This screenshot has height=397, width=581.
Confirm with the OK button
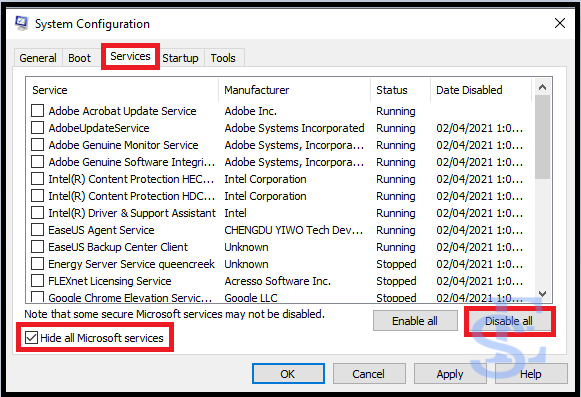click(x=288, y=374)
